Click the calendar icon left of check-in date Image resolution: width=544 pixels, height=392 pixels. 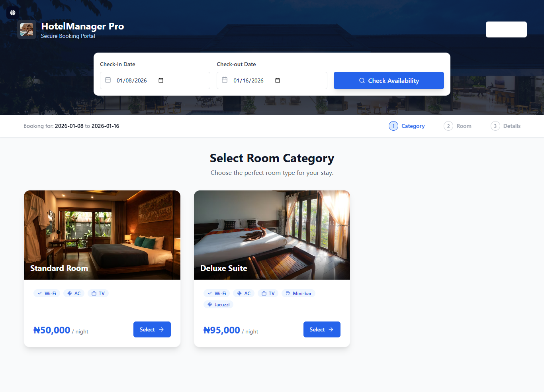(108, 80)
